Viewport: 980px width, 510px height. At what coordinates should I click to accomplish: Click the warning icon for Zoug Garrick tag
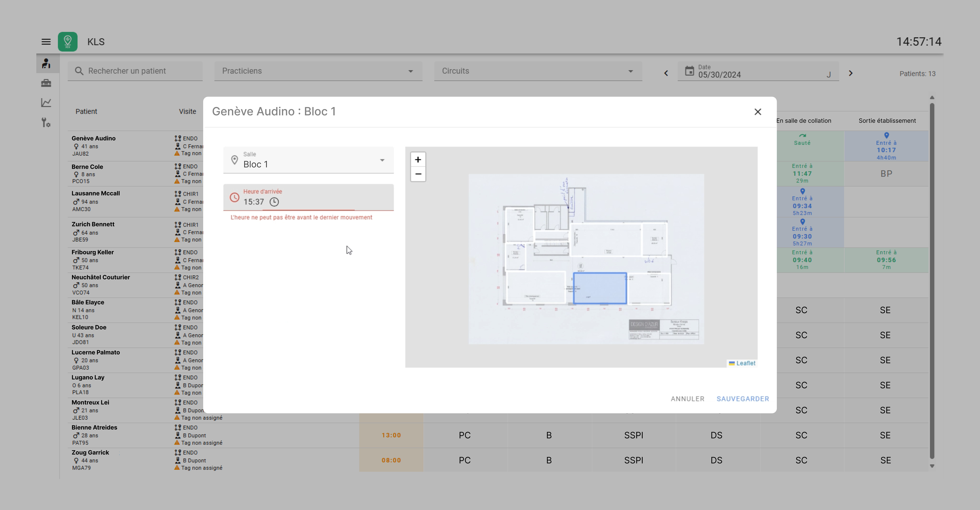[x=177, y=468]
